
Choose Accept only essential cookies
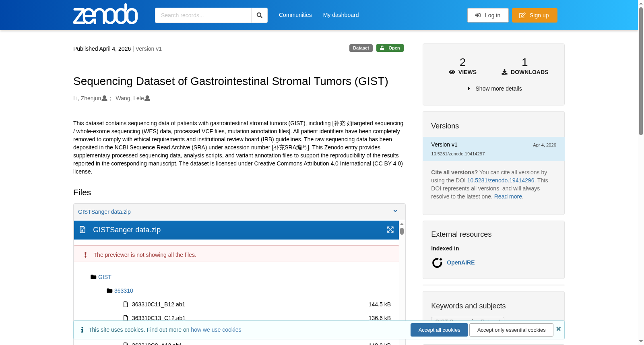(x=511, y=330)
